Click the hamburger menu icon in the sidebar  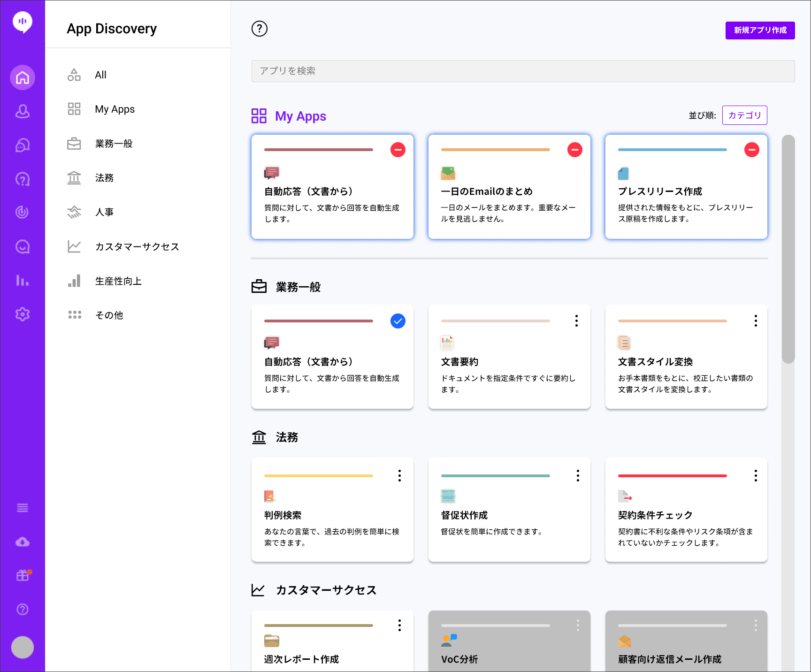[22, 507]
